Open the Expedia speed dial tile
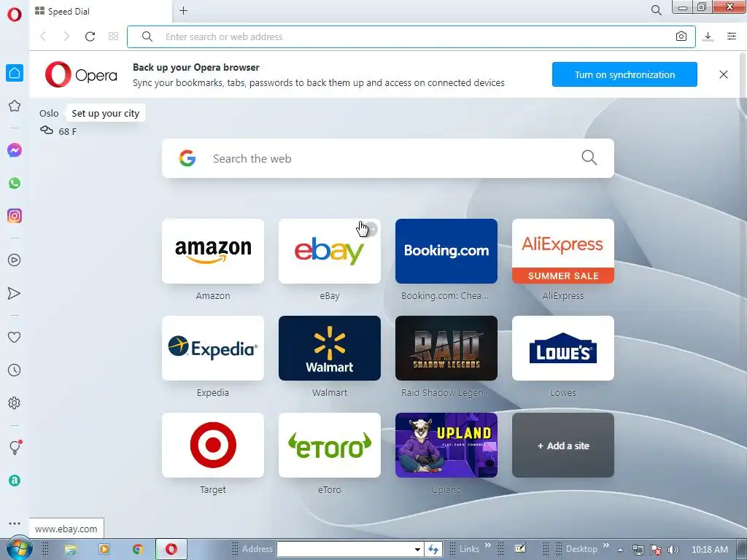Screen dimensions: 747x560 pyautogui.click(x=213, y=348)
